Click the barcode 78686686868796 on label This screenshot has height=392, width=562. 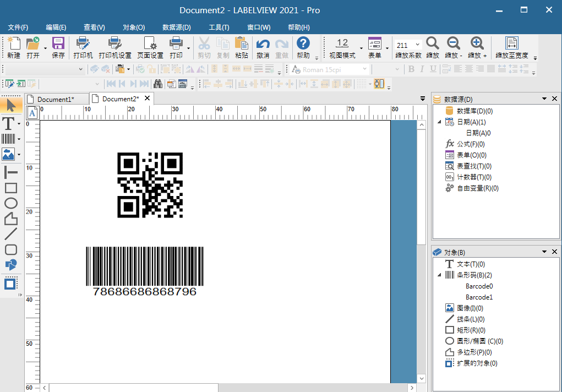pyautogui.click(x=144, y=271)
